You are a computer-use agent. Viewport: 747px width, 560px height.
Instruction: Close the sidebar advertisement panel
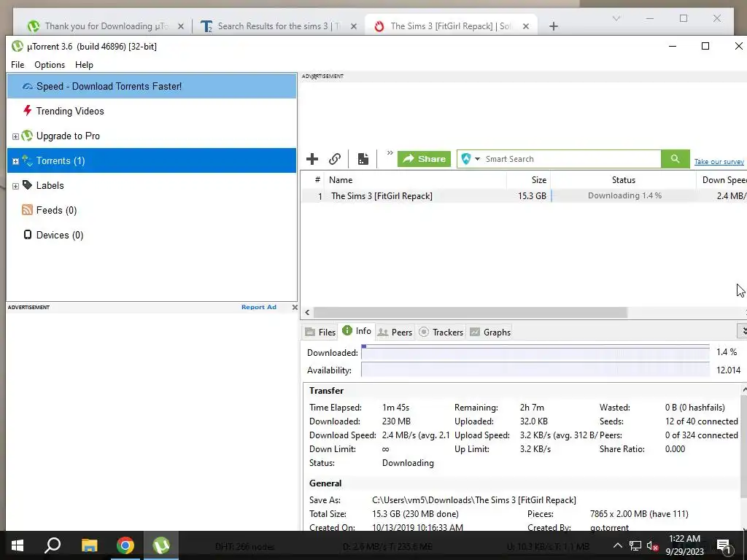[x=295, y=307]
